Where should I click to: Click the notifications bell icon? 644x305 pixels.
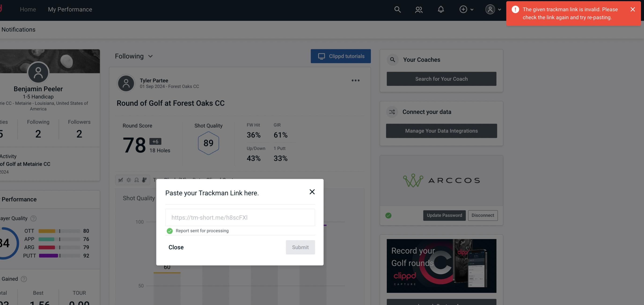pyautogui.click(x=441, y=9)
